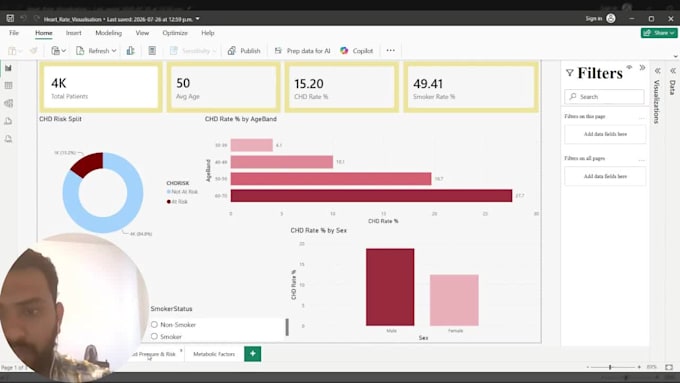Open the Get data dropdown
The image size is (680, 383).
tap(58, 51)
